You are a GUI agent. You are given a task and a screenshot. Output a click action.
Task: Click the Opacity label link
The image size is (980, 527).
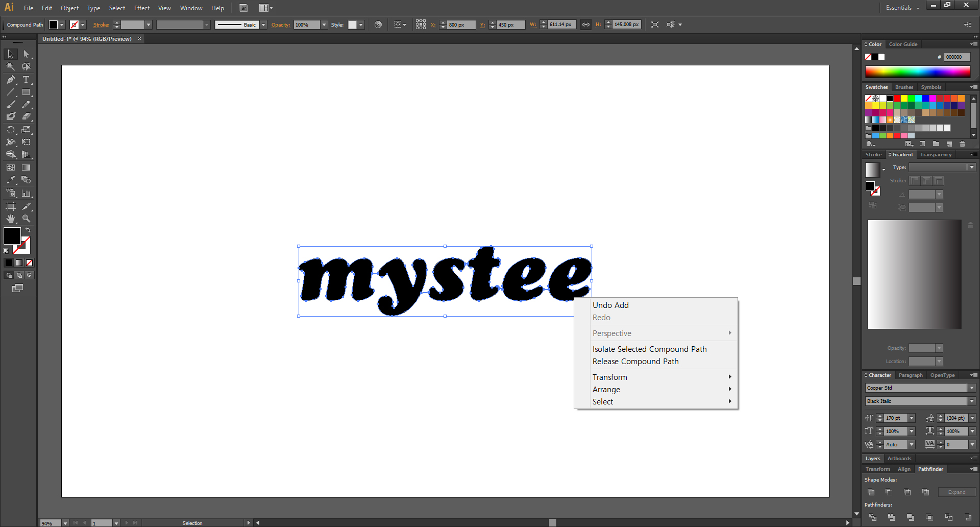[x=281, y=25]
